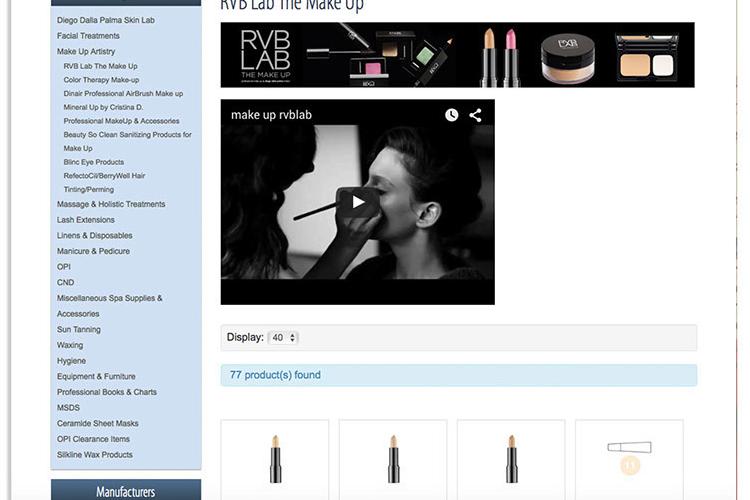750x500 pixels.
Task: Open Miscellaneous Spa Supplies & Accessories
Action: pos(110,306)
